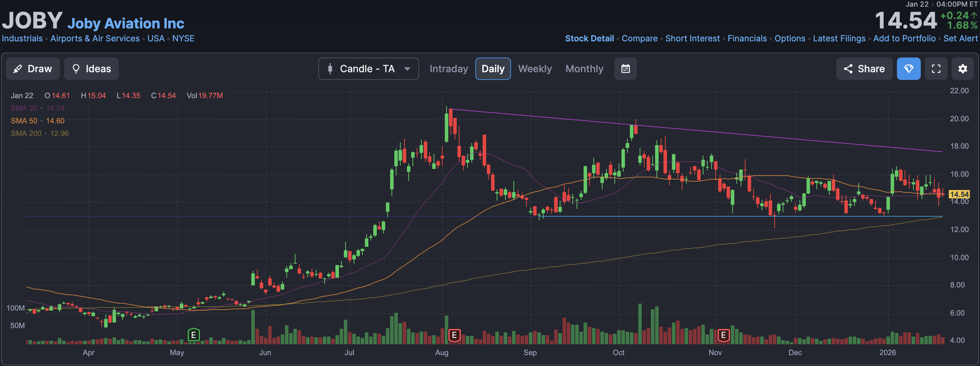Open the Stock Detail link
The height and width of the screenshot is (366, 980).
coord(589,39)
